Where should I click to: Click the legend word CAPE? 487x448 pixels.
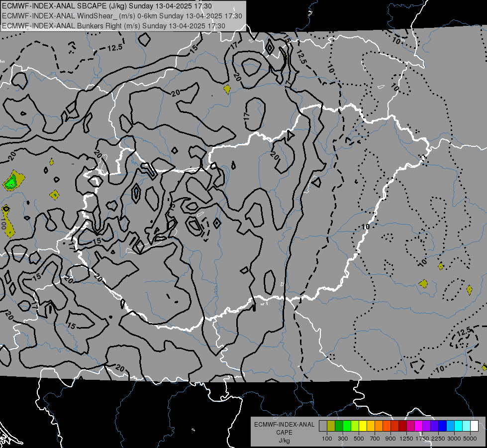coord(284,433)
